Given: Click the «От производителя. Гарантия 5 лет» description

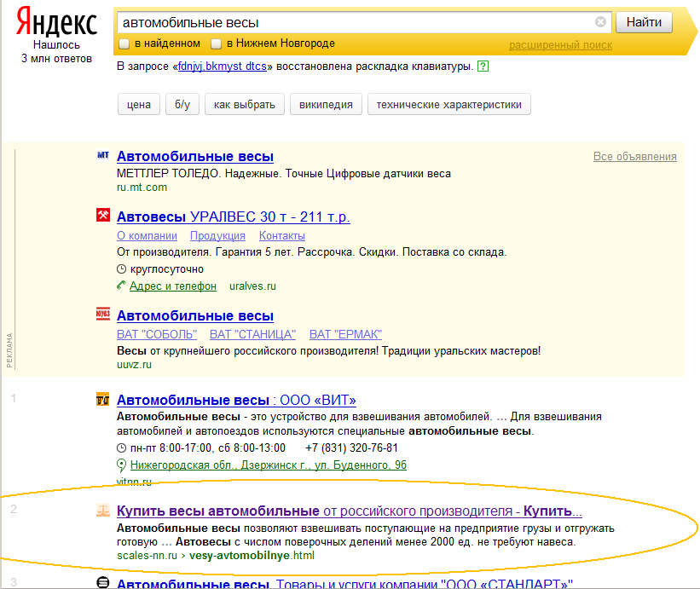Looking at the screenshot, I should coord(311,252).
